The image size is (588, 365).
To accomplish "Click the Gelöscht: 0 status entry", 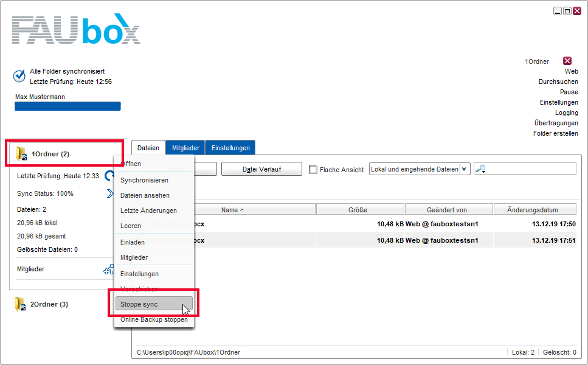I will coord(559,352).
